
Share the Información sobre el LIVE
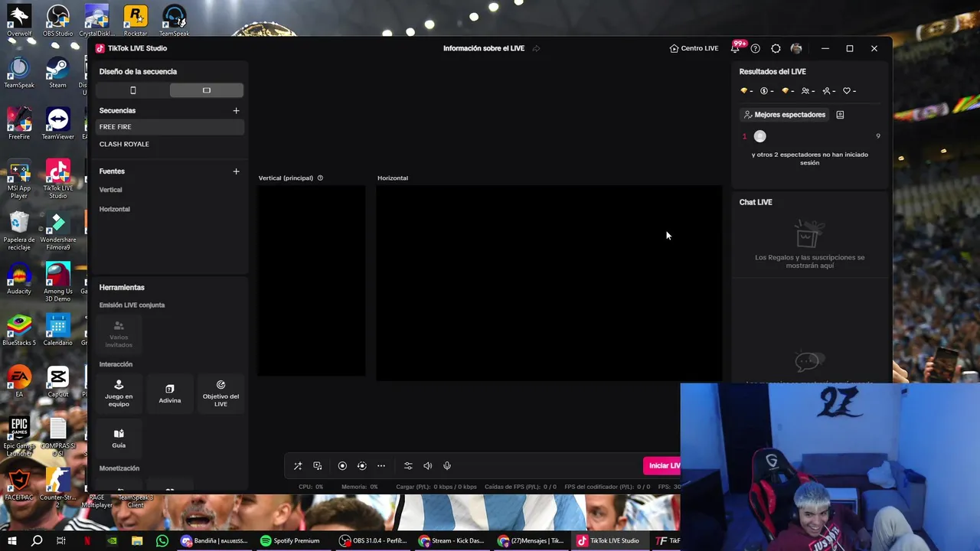[x=537, y=48]
